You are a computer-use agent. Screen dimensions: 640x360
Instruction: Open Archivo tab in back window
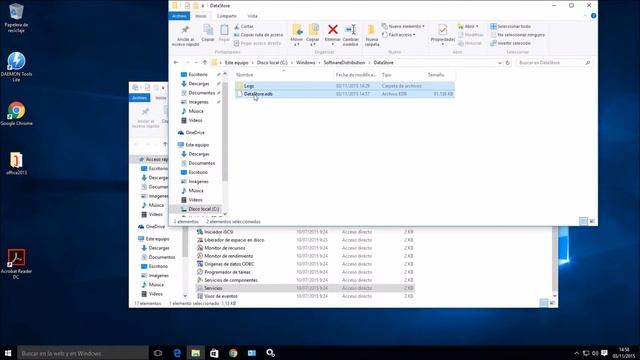tap(140, 98)
